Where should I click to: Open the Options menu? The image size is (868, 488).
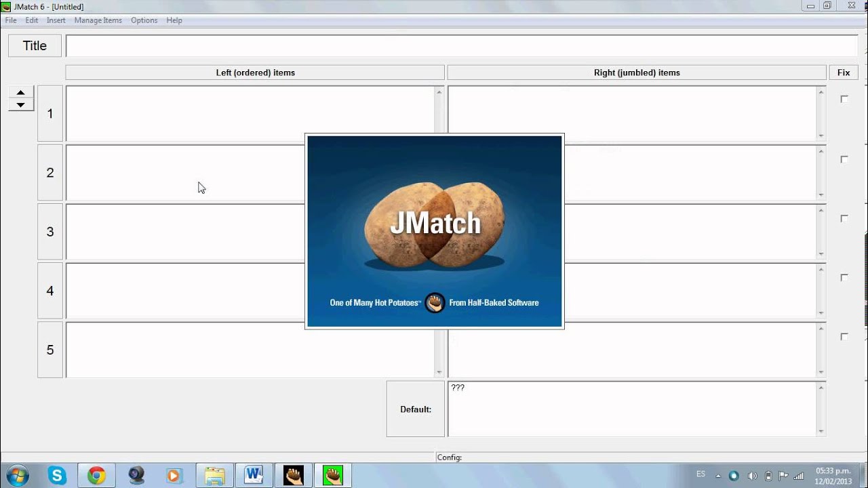click(144, 20)
